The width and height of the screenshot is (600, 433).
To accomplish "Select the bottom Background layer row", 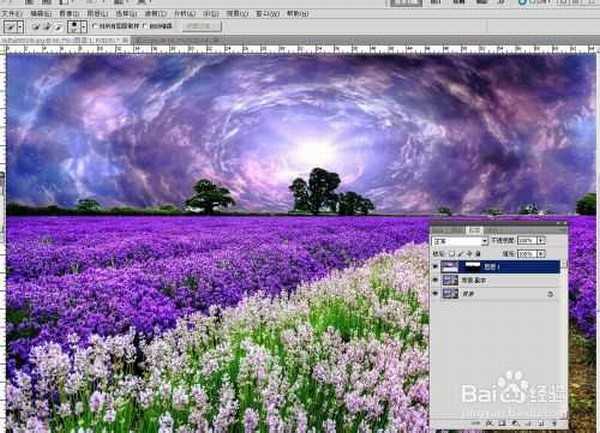I will [500, 295].
